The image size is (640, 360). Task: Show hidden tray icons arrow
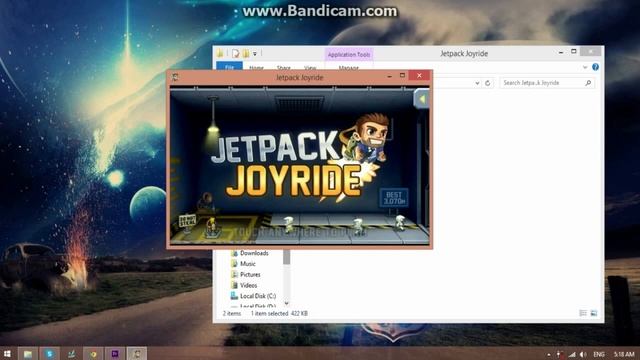(549, 355)
